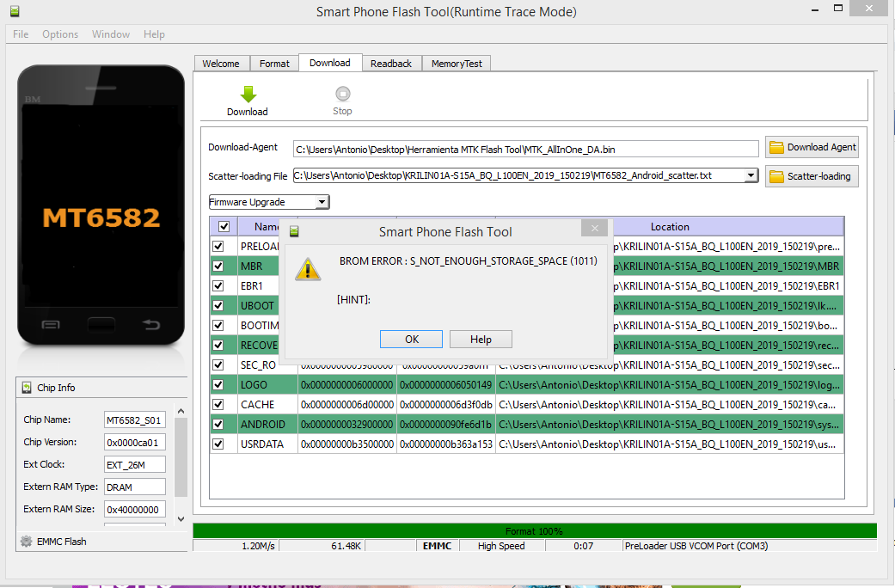
Task: Click USRDATA end address 0x00000000b363a153
Action: (x=446, y=444)
